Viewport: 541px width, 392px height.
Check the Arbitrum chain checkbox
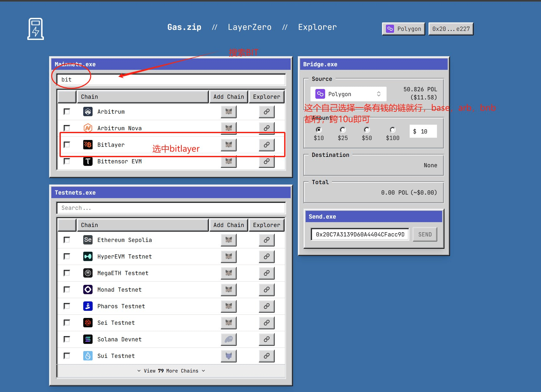point(67,112)
